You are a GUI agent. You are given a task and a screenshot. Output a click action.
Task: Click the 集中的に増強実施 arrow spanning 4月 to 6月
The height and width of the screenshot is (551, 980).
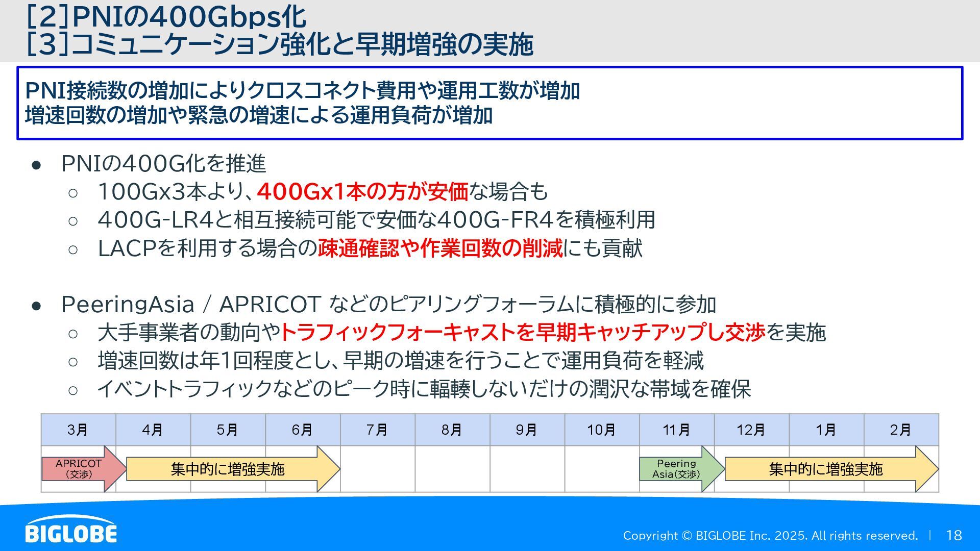click(233, 469)
